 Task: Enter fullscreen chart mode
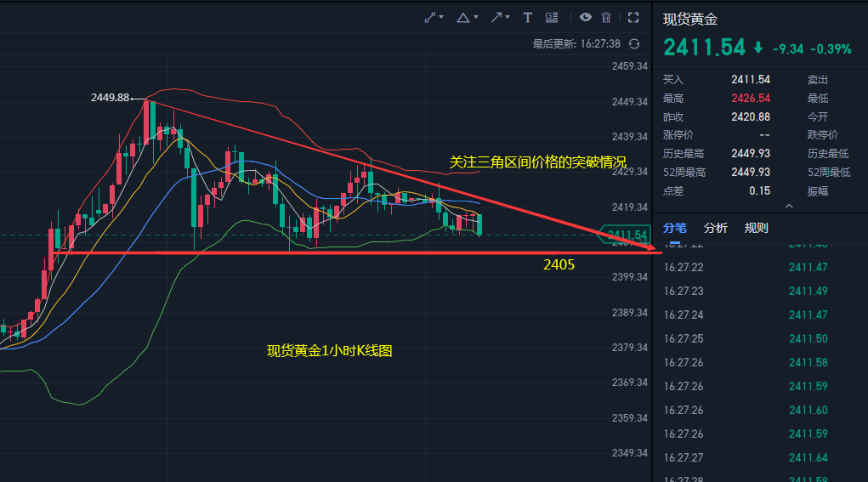coord(633,17)
